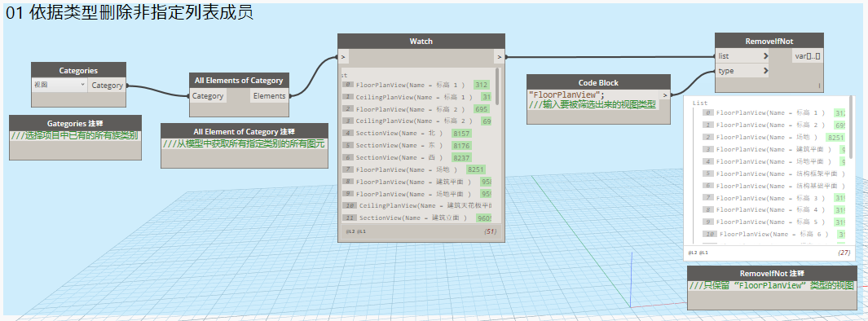Click the {27} item count in preview
Viewport: 868px width, 321px height.
pos(844,253)
